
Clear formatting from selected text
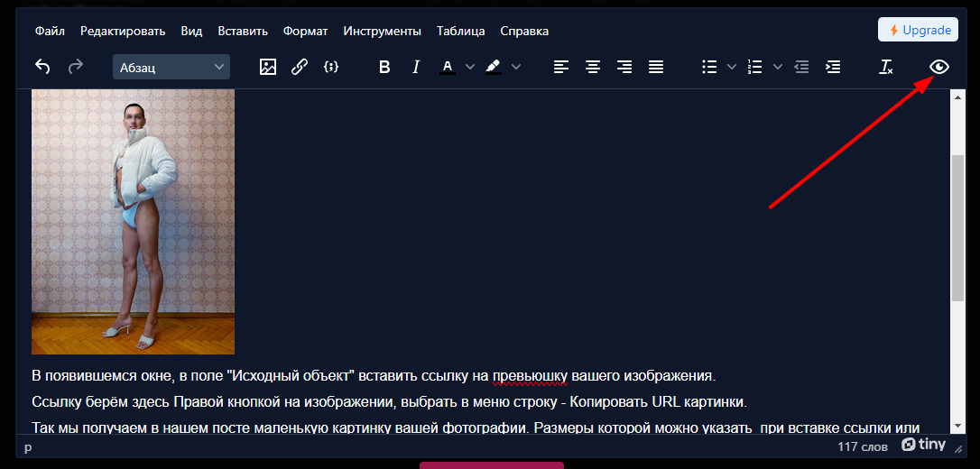[886, 67]
